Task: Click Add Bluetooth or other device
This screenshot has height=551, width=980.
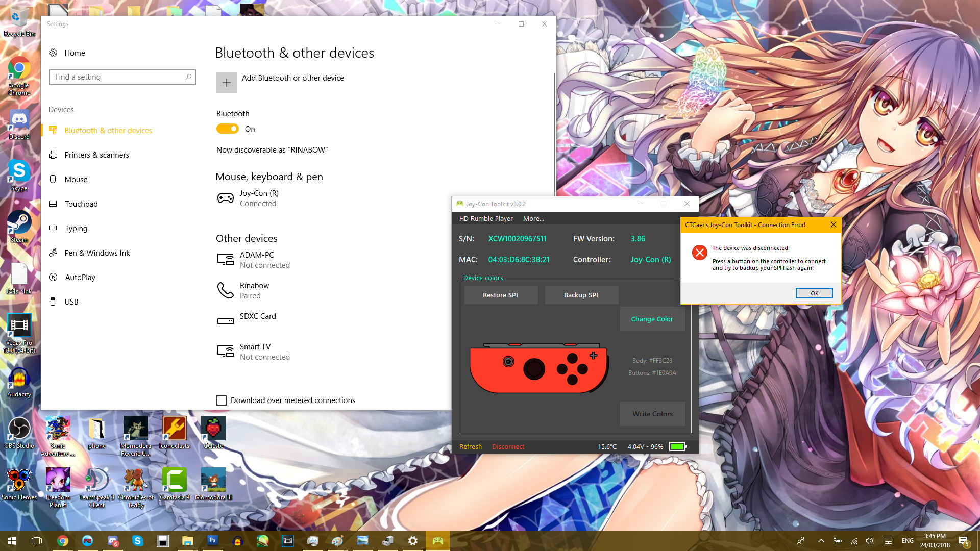Action: coord(293,78)
